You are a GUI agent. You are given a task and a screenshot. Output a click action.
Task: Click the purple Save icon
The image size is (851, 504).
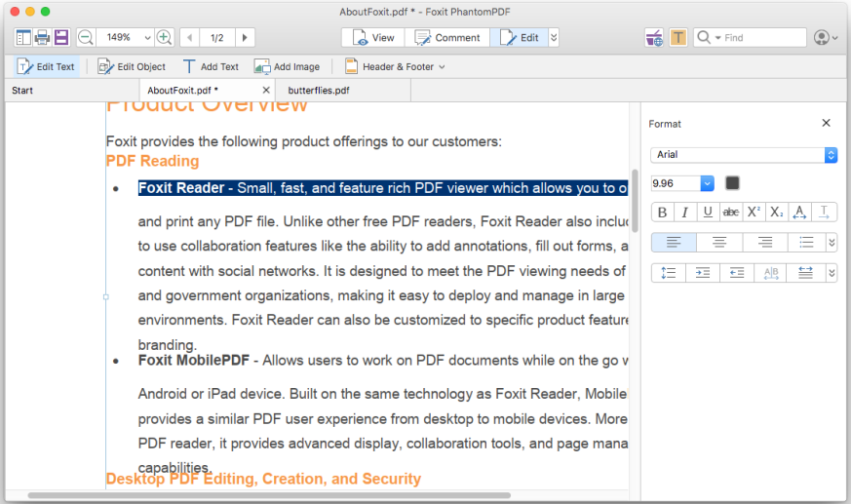61,37
